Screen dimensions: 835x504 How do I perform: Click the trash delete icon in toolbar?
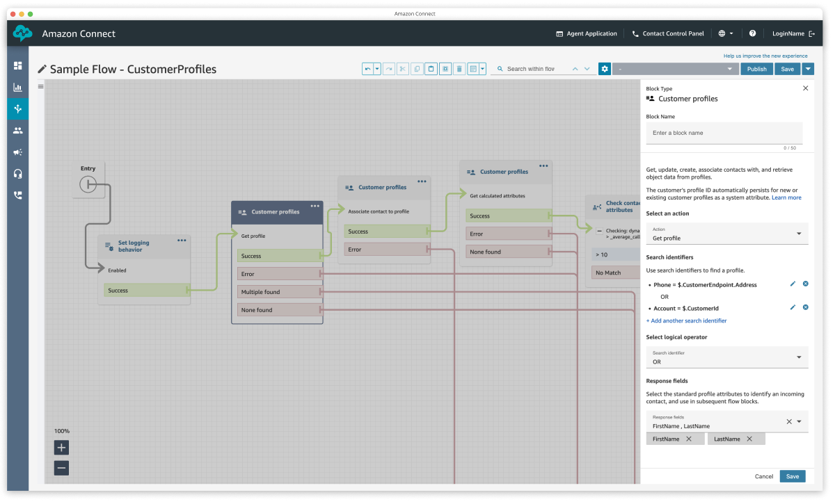[459, 69]
